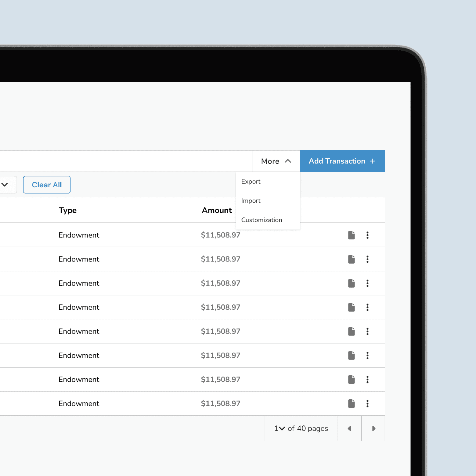Viewport: 476px width, 476px height.
Task: Open three-dot menu in first Endowment row
Action: (367, 235)
